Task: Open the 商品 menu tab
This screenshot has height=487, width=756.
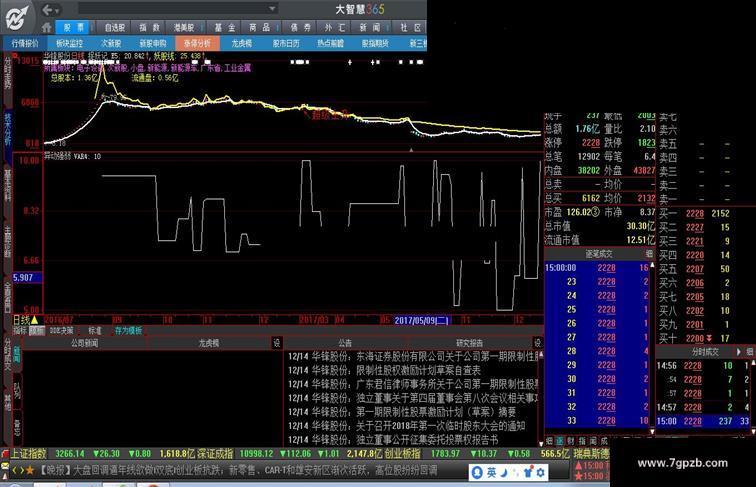Action: 259,27
